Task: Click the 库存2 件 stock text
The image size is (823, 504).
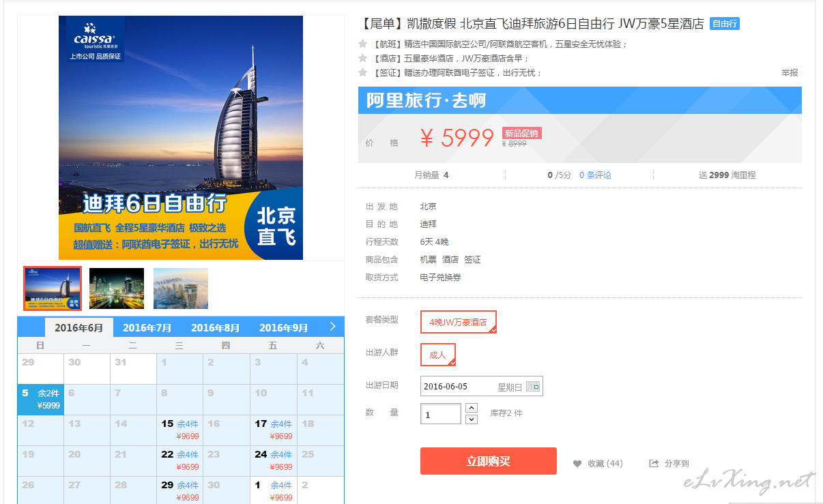Action: (506, 413)
